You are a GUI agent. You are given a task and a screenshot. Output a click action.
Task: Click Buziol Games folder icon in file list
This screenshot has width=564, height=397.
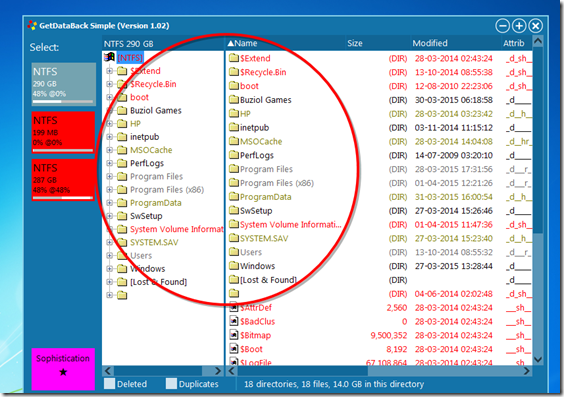point(234,100)
